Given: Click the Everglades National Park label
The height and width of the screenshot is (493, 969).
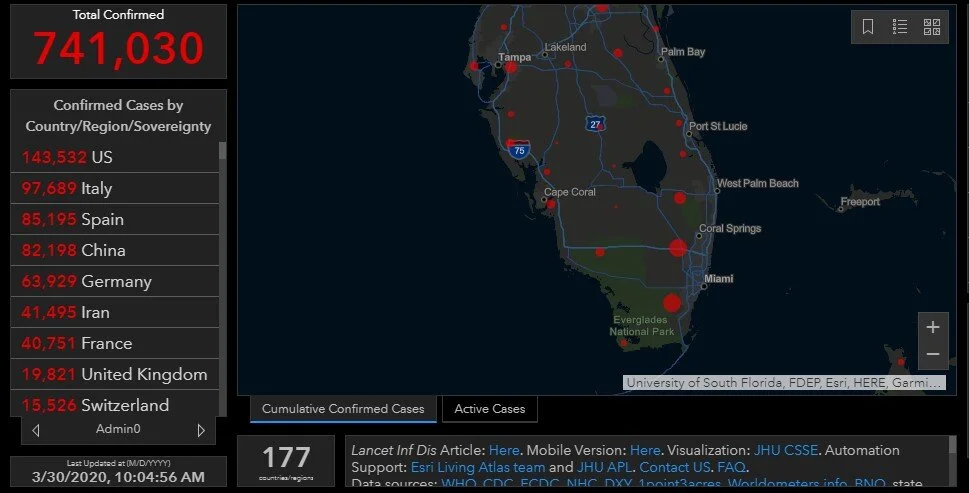Looking at the screenshot, I should pyautogui.click(x=641, y=326).
